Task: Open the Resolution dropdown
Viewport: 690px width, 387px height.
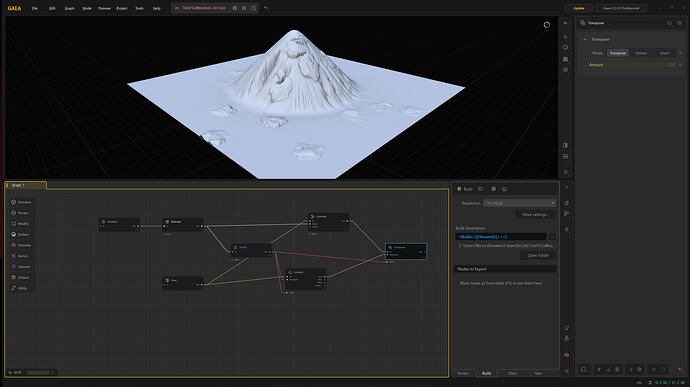Action: coord(520,203)
